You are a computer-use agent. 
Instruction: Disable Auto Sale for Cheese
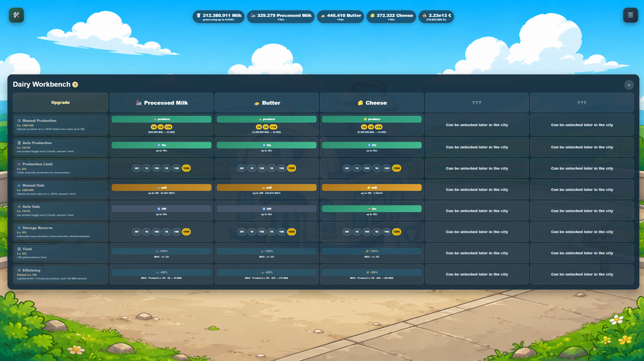click(x=372, y=209)
